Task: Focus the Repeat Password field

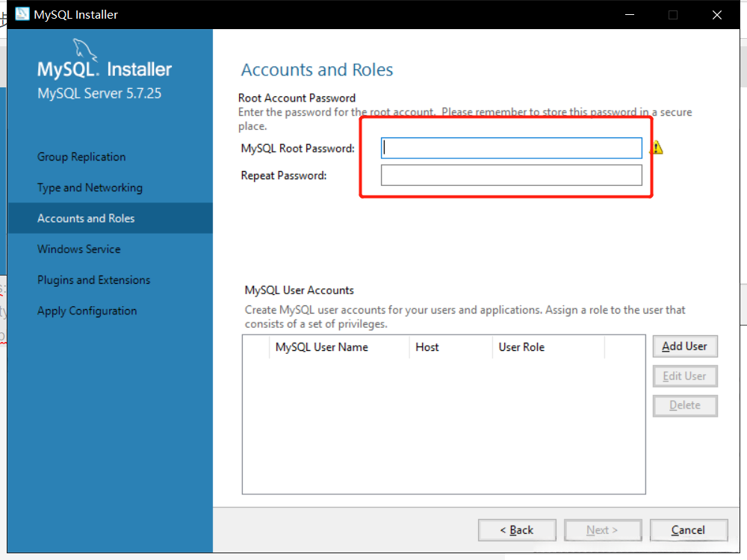Action: [511, 175]
